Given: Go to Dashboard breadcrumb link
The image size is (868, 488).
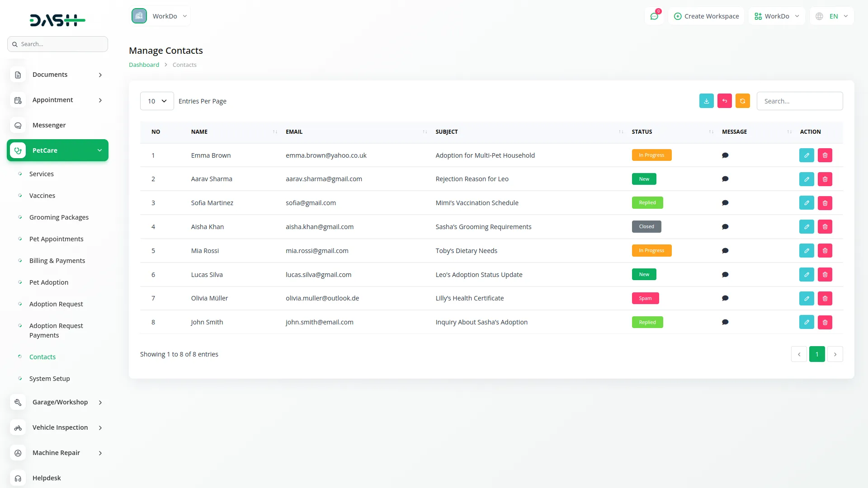Looking at the screenshot, I should [144, 65].
